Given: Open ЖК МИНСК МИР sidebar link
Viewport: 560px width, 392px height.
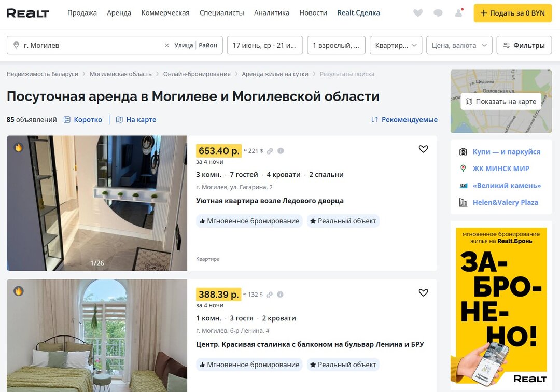Looking at the screenshot, I should 501,169.
